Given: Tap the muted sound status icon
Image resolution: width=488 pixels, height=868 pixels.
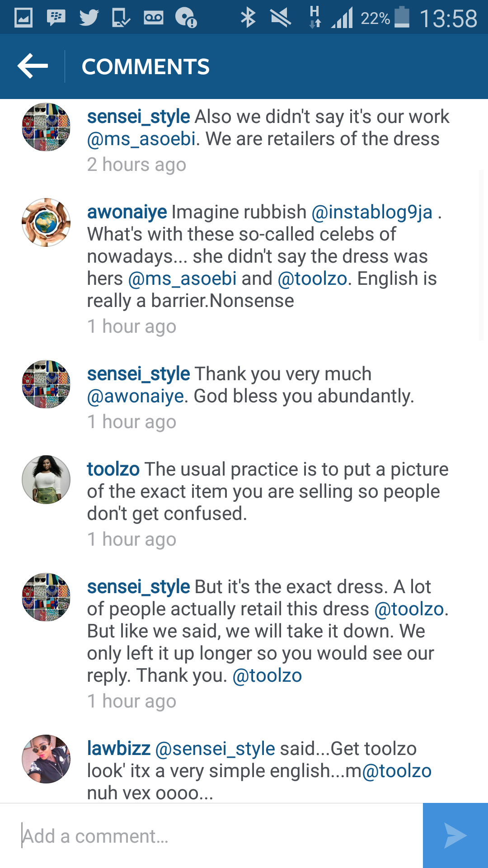Looking at the screenshot, I should (x=281, y=18).
